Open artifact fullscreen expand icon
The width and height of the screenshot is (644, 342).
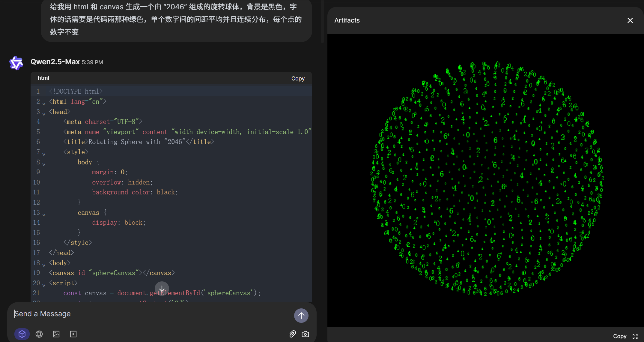[635, 336]
